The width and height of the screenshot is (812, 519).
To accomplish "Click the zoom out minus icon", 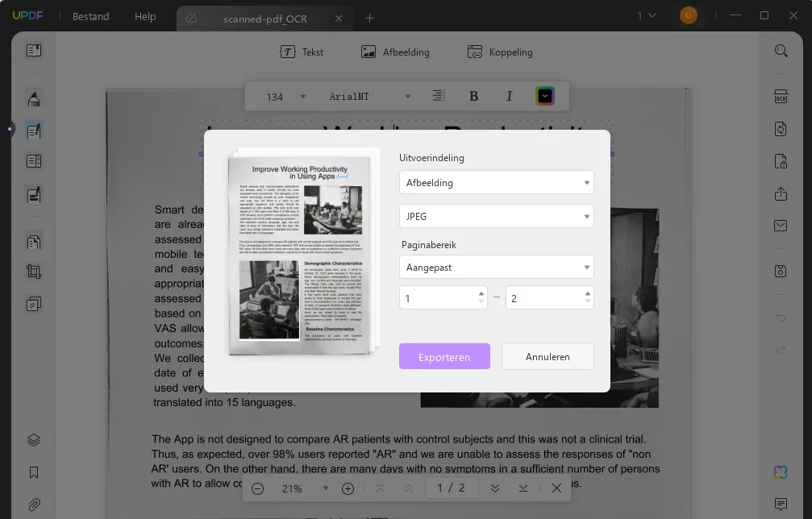I will point(257,488).
